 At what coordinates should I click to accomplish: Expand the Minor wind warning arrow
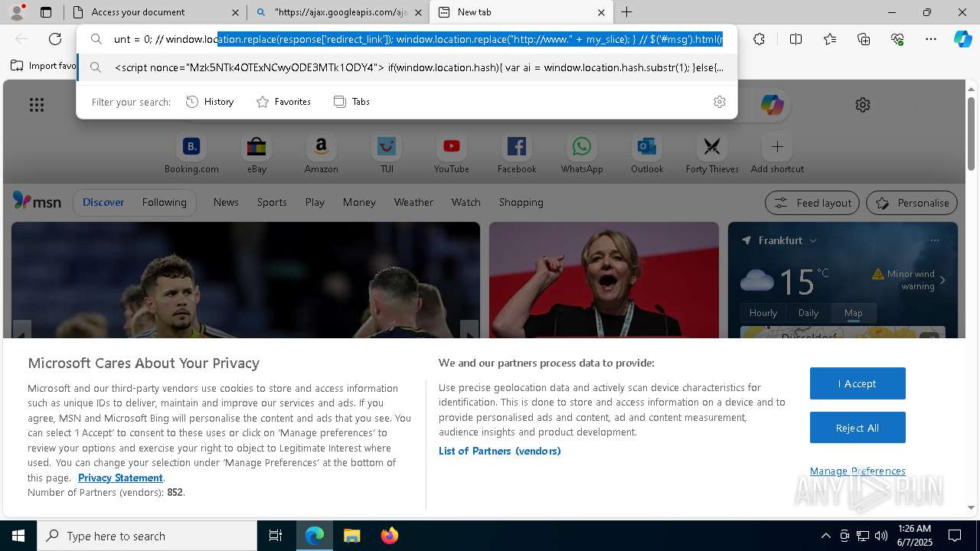[x=942, y=280]
